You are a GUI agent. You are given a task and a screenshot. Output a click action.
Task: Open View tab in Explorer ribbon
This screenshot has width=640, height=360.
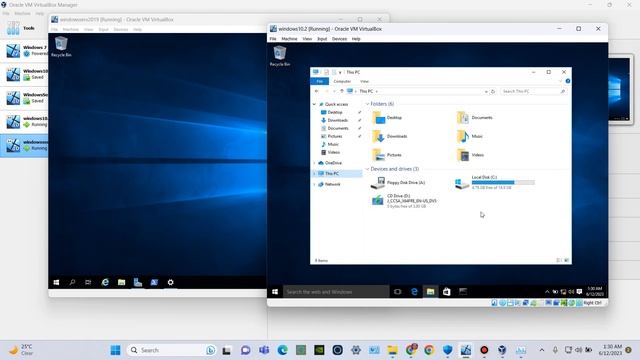point(364,81)
